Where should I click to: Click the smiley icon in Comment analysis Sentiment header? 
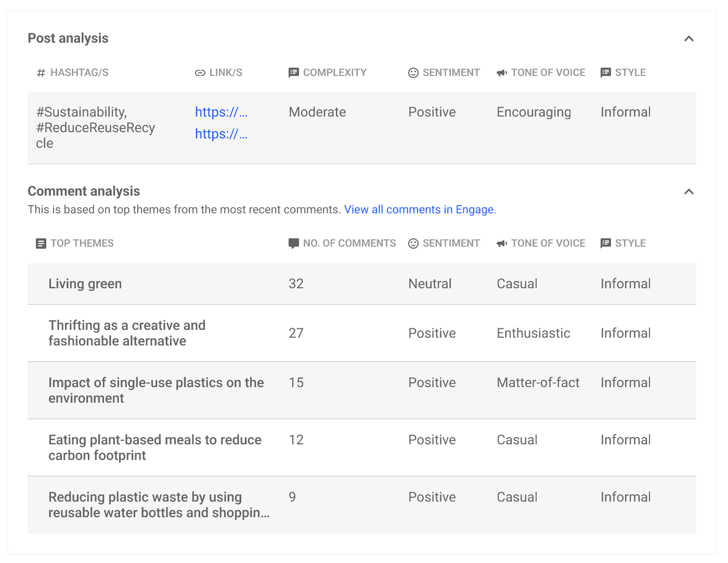[x=413, y=244]
